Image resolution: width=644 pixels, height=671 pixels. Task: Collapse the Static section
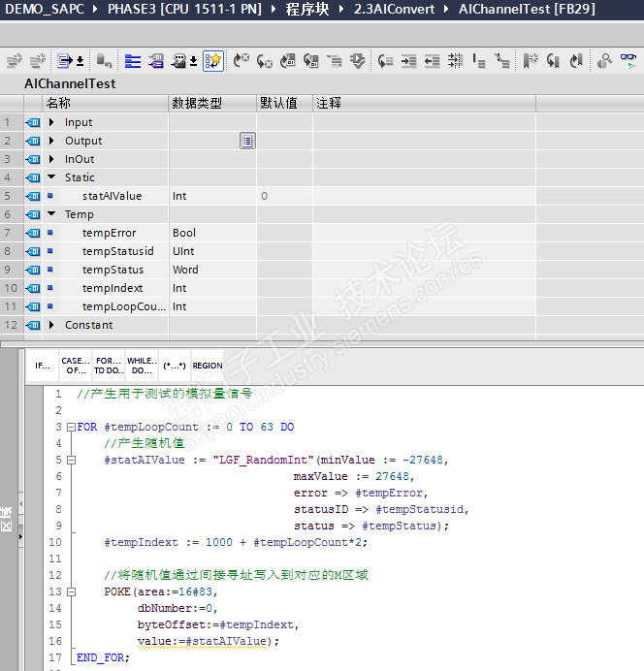pos(51,177)
